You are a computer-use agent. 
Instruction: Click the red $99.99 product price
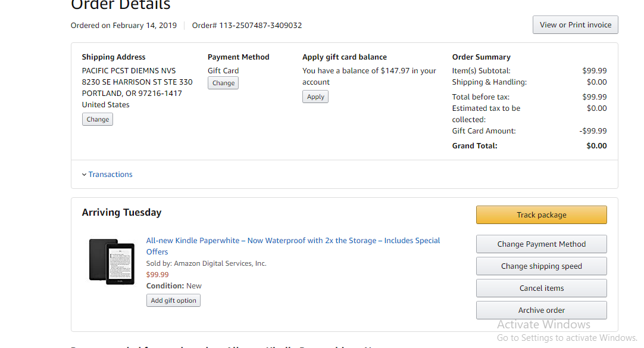pyautogui.click(x=158, y=275)
